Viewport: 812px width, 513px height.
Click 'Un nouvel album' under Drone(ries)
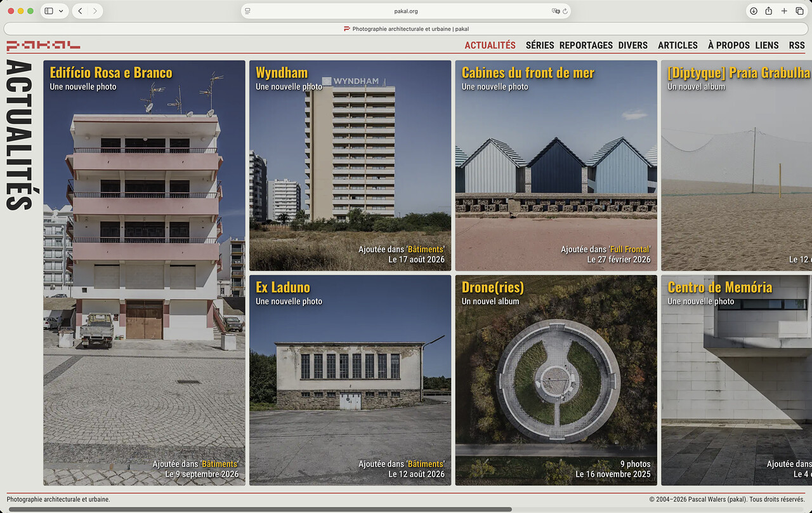click(x=490, y=302)
